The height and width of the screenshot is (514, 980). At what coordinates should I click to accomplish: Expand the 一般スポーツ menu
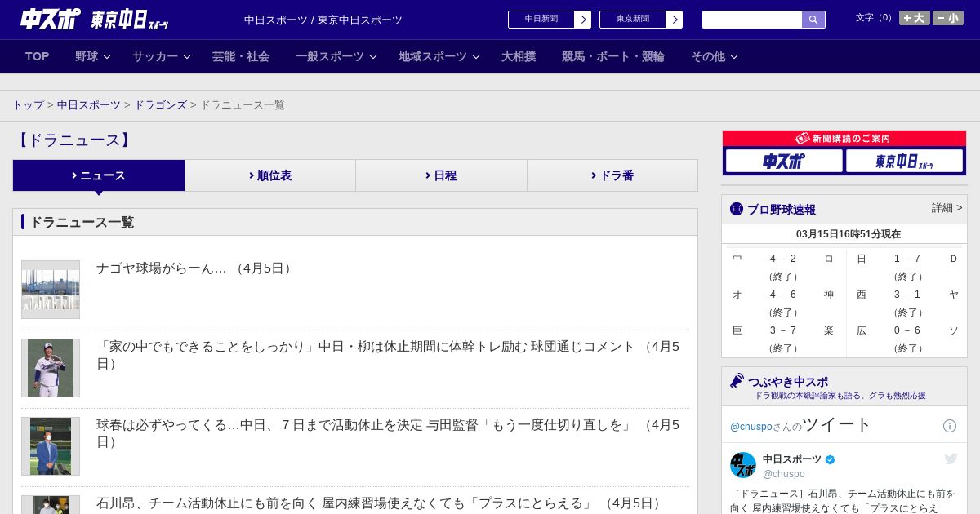[336, 56]
